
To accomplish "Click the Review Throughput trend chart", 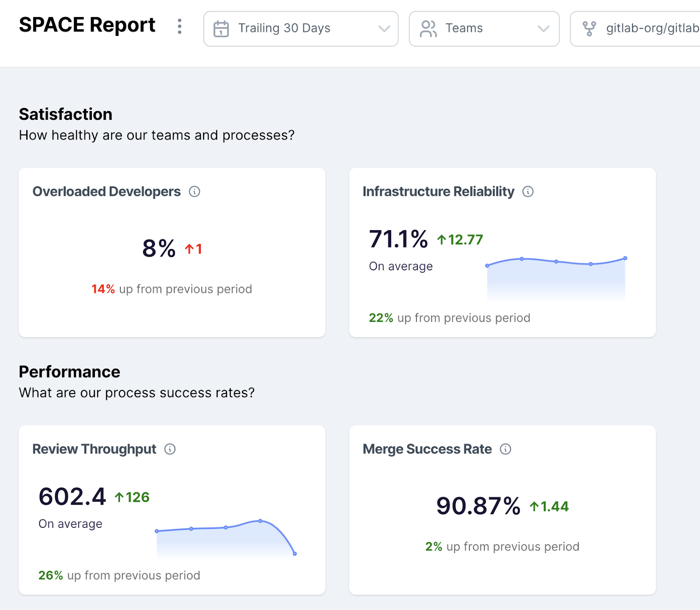I will click(x=225, y=538).
